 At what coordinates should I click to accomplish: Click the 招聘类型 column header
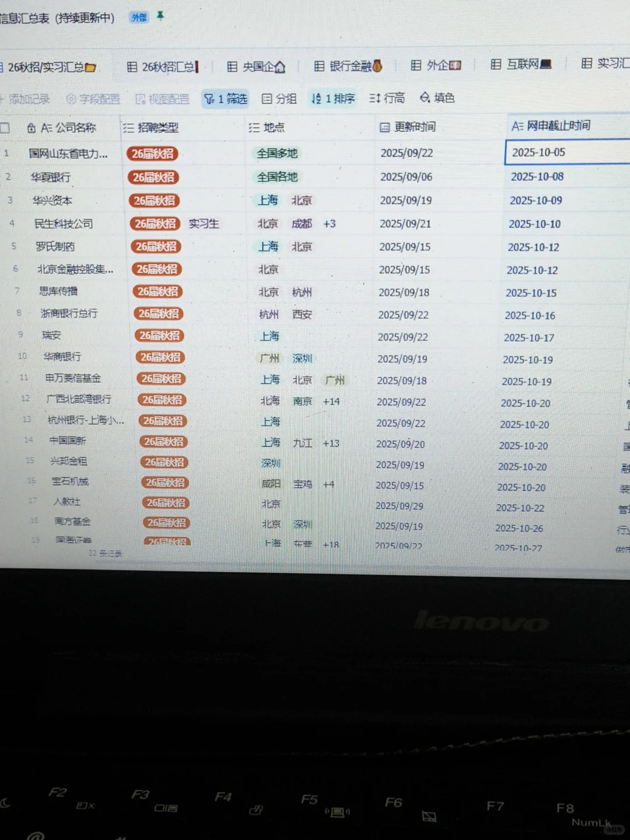[158, 128]
